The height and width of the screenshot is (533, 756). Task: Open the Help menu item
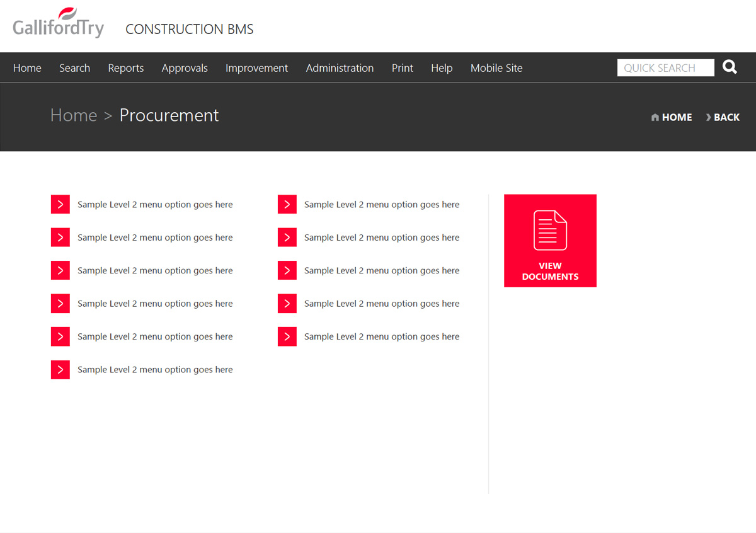(442, 68)
